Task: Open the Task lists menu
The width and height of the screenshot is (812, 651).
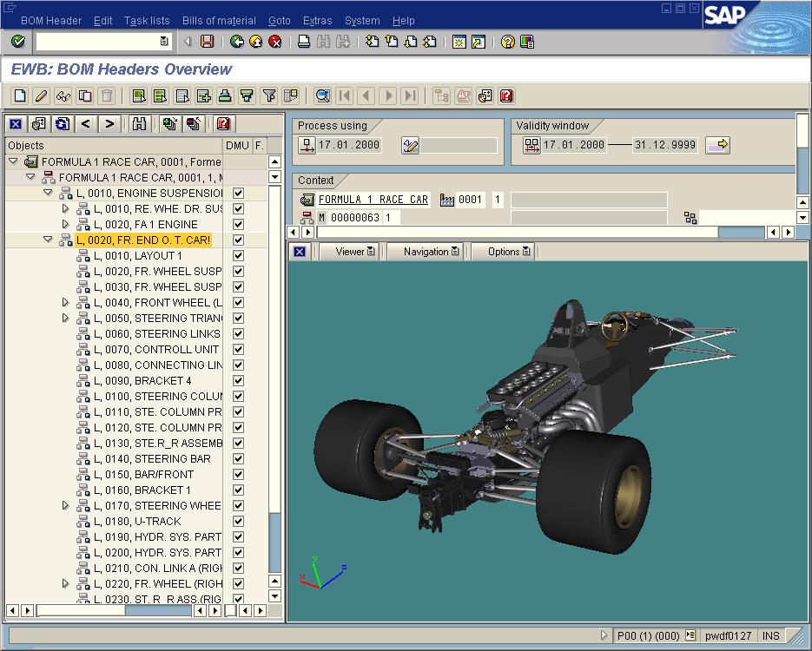Action: (147, 21)
